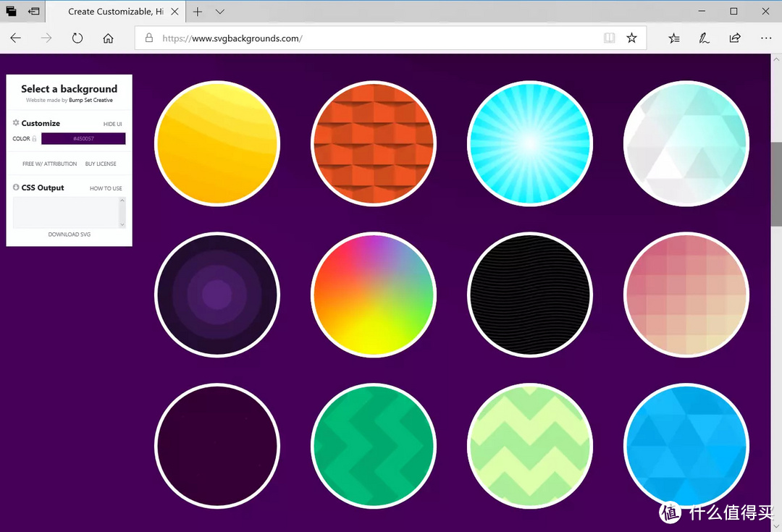This screenshot has width=782, height=532.
Task: Click the CSS Output download arrow icon
Action: (x=16, y=187)
